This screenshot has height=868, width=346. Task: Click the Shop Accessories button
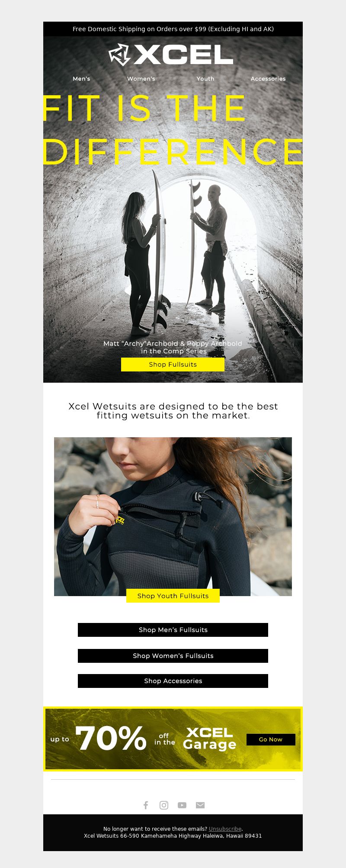point(173,681)
